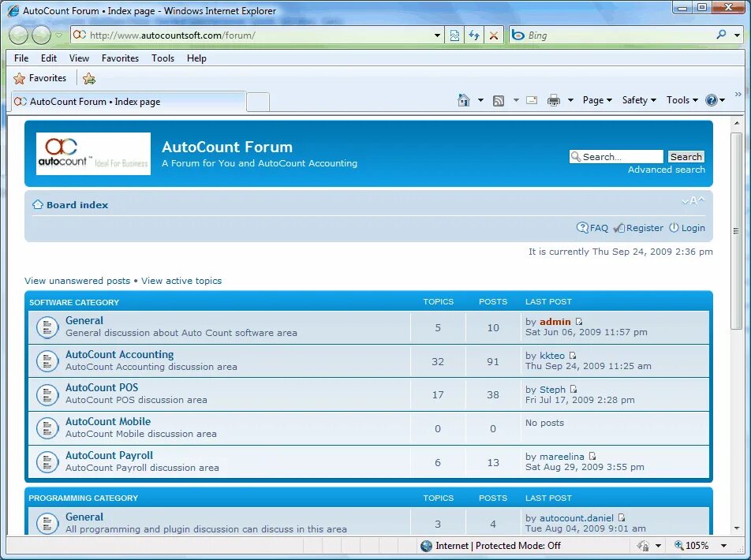Open a new blank tab
This screenshot has width=751, height=560.
258,102
